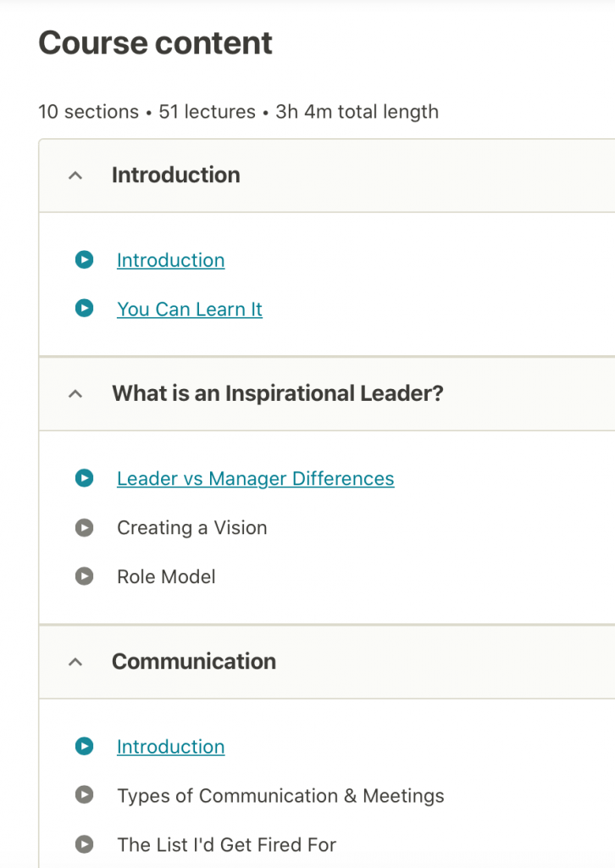Click play icon next to You Can Learn It
The height and width of the screenshot is (868, 615).
pos(84,309)
